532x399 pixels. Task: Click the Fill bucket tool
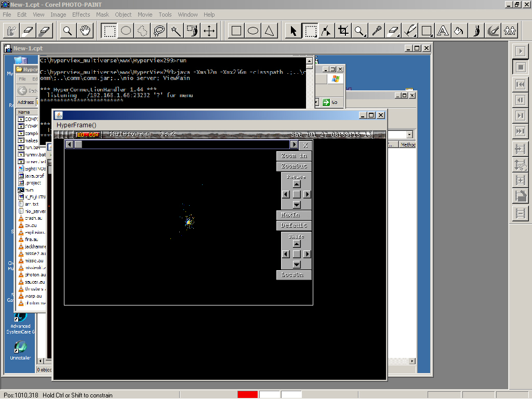coord(459,31)
